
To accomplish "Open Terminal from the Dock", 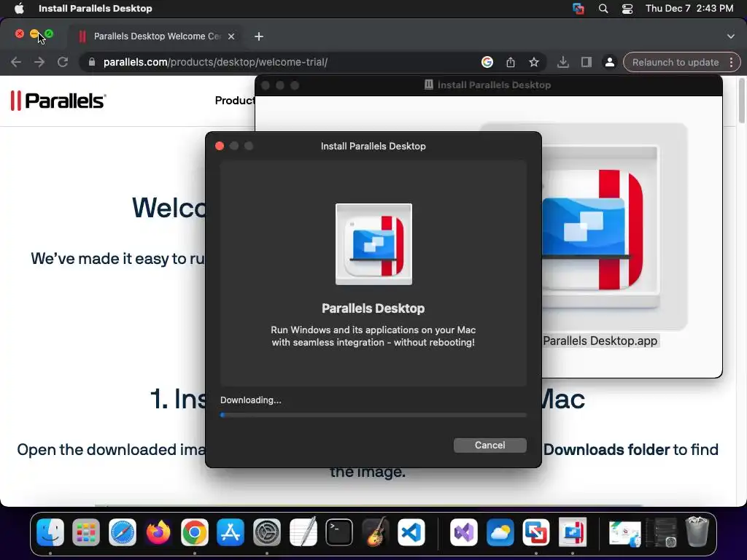I will coord(339,532).
